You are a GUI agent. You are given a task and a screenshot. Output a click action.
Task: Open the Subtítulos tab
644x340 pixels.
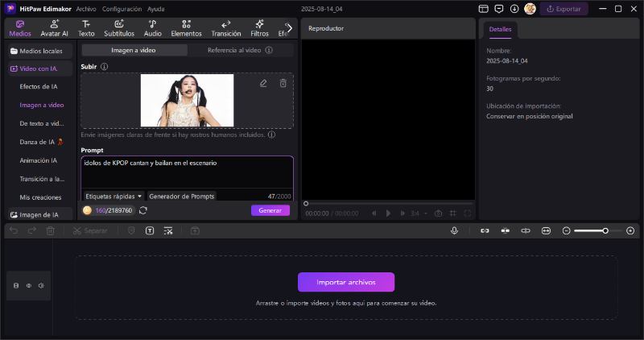point(119,28)
